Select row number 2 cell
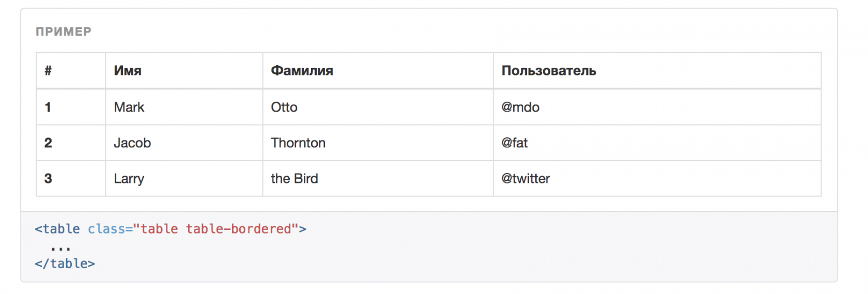 (x=48, y=143)
